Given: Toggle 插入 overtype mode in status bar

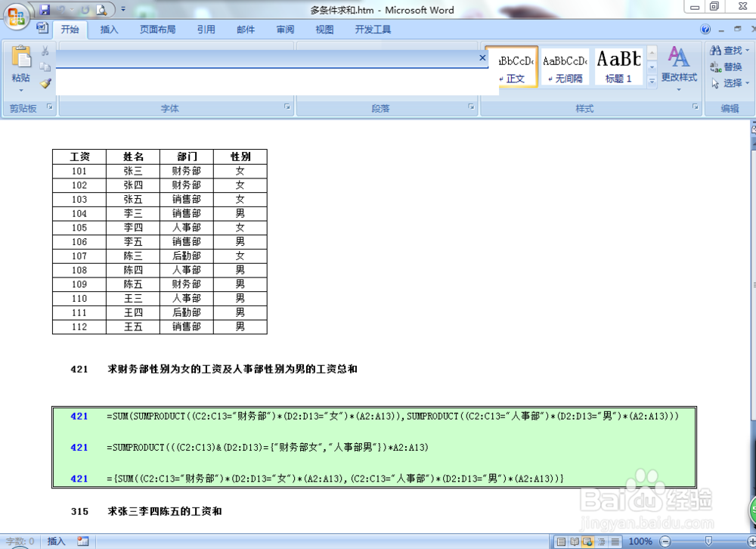Looking at the screenshot, I should (57, 541).
